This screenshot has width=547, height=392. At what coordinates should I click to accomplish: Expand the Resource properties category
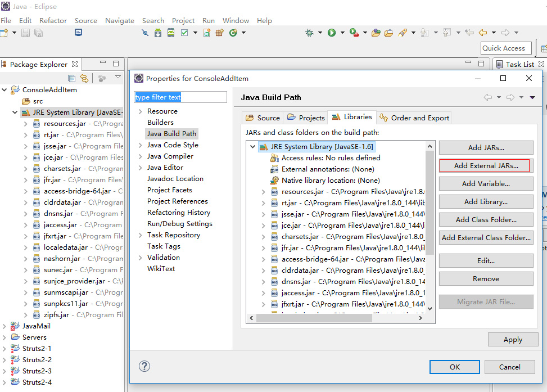click(140, 111)
